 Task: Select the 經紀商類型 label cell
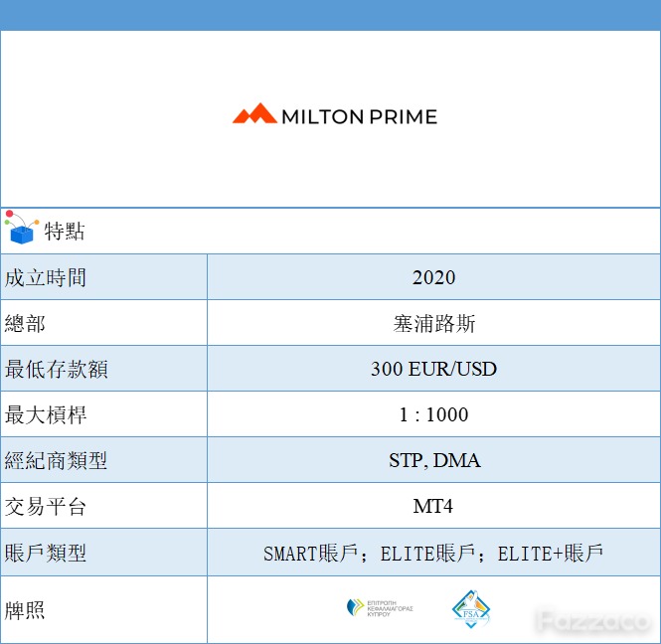point(103,460)
